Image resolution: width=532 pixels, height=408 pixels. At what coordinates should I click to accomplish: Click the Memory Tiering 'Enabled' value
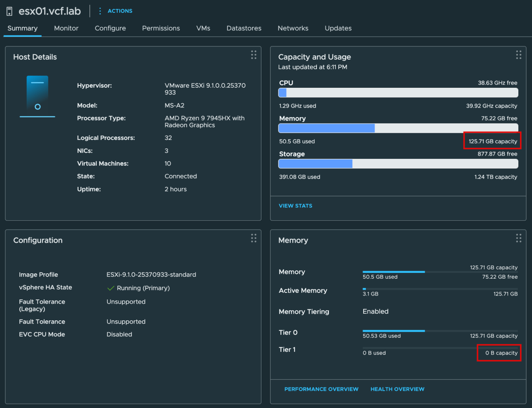(376, 311)
